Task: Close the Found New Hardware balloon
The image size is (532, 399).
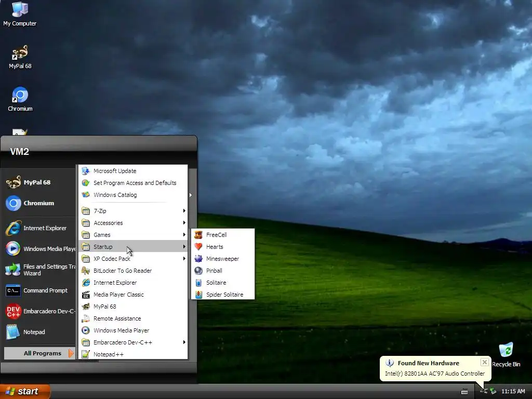Action: (x=485, y=362)
